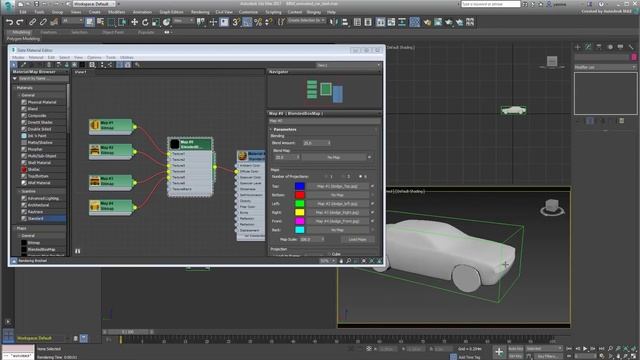Click the Bottom No Map button
Viewport: 640px width, 360px height.
pos(337,195)
